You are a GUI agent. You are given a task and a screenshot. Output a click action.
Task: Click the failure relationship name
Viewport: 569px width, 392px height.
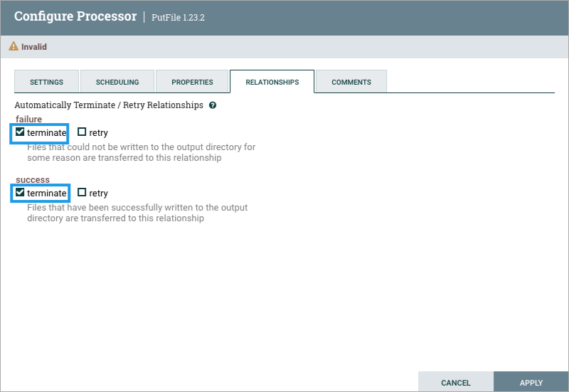coord(28,120)
